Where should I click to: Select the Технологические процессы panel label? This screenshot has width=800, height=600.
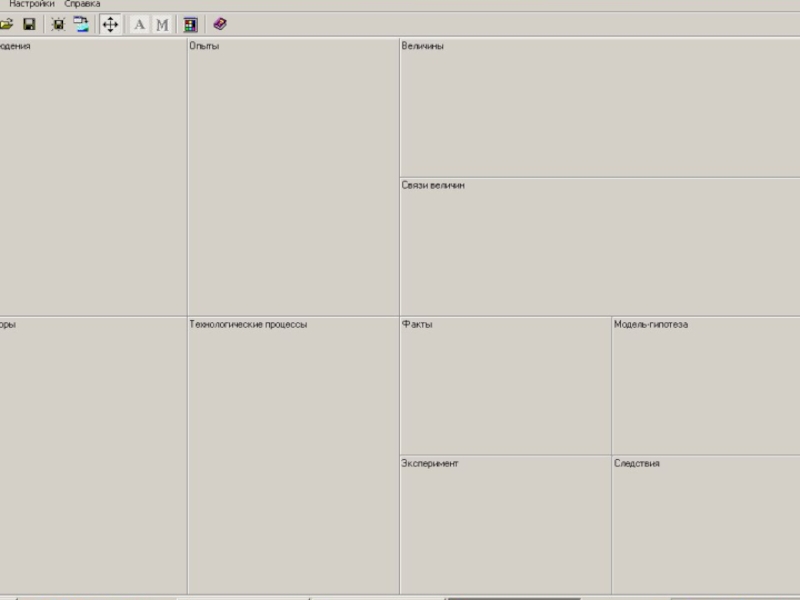pos(248,324)
